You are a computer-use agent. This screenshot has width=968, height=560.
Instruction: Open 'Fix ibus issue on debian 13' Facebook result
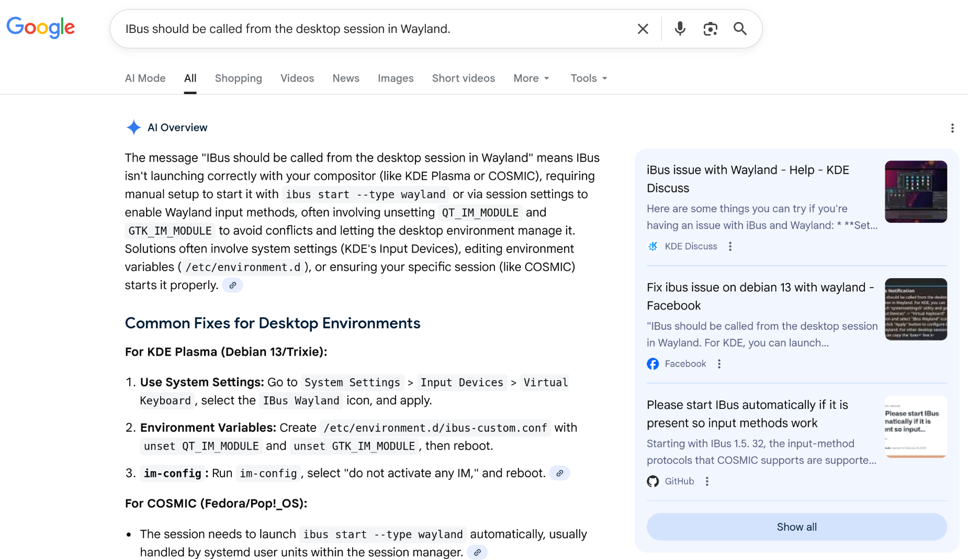[760, 296]
